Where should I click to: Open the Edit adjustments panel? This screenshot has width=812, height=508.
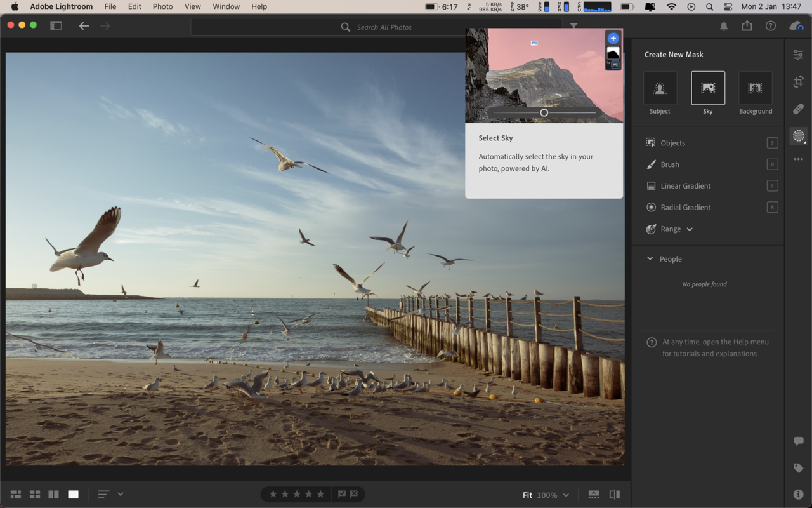[797, 55]
